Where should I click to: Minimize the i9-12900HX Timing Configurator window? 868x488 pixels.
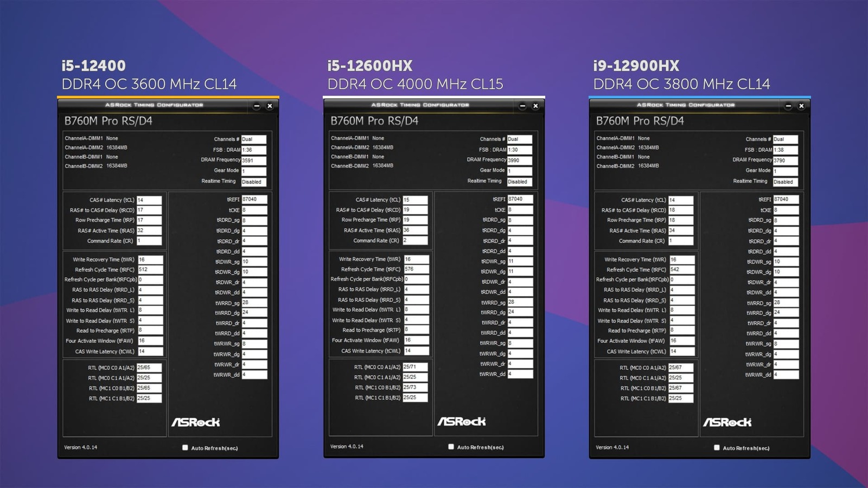[x=788, y=106]
